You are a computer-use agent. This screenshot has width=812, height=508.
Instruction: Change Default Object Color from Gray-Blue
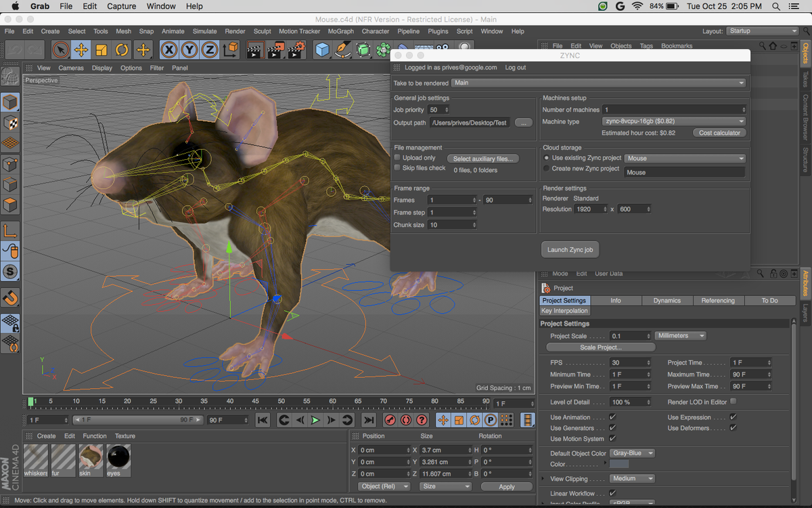point(632,453)
